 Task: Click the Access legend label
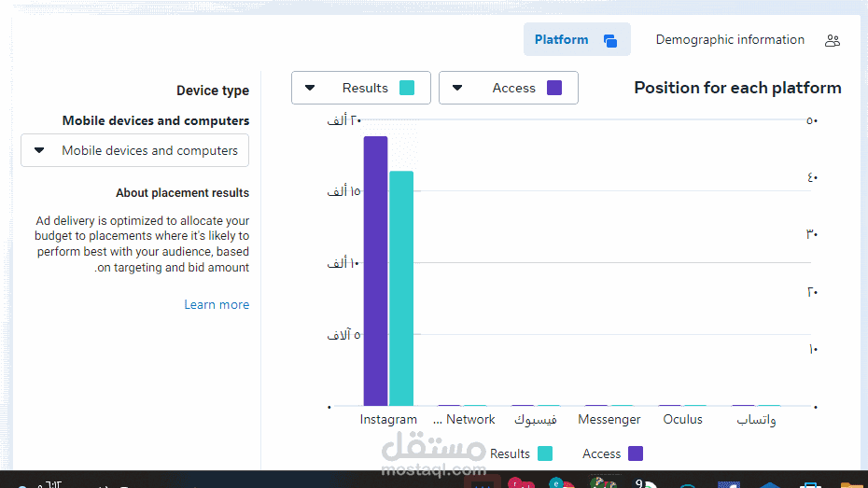(x=601, y=453)
